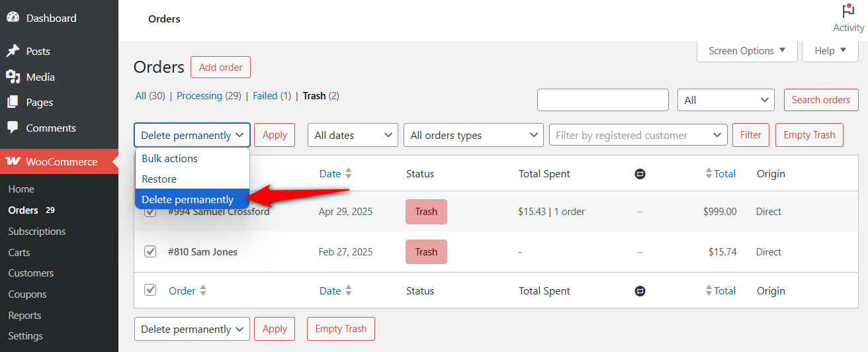Click the $15.43 | 1 order cell

[x=552, y=212]
